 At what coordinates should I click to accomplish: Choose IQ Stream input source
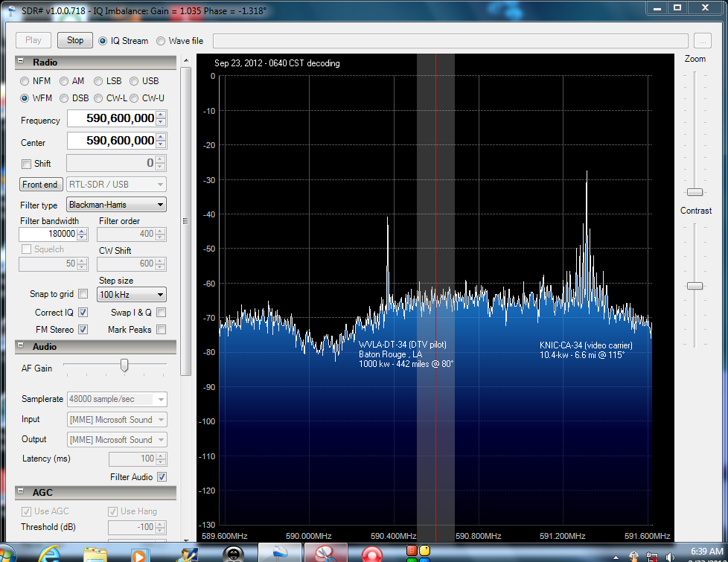pyautogui.click(x=103, y=41)
